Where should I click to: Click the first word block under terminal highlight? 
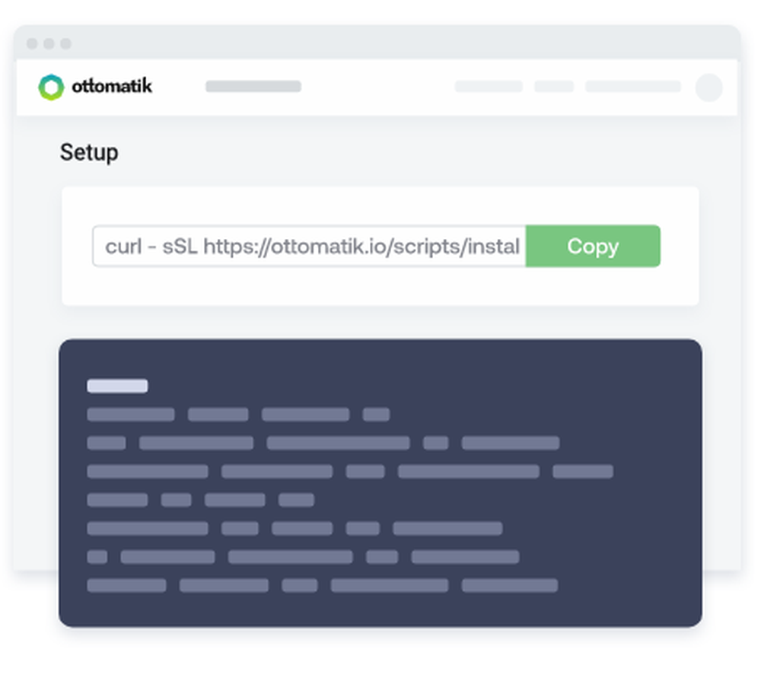tap(131, 414)
